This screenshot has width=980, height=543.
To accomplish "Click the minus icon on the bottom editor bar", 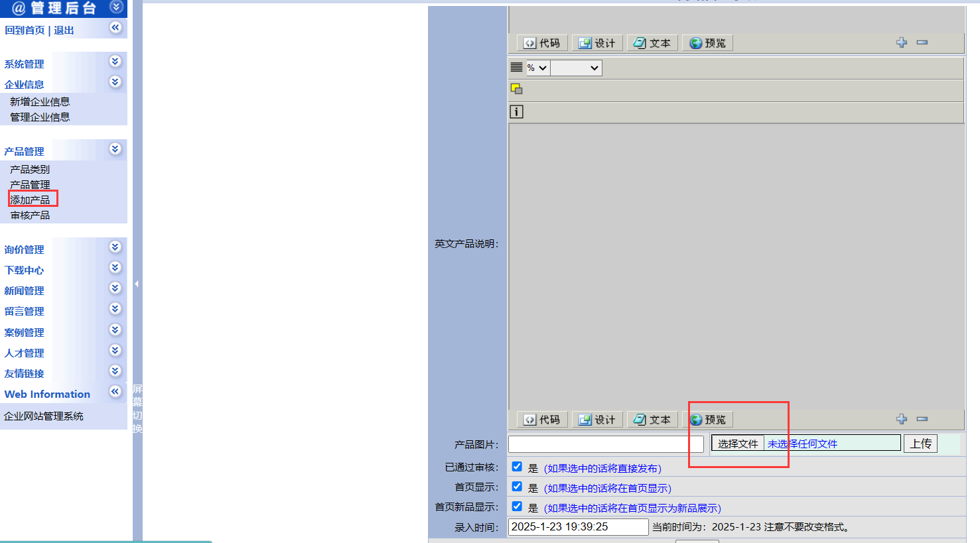I will (x=922, y=419).
